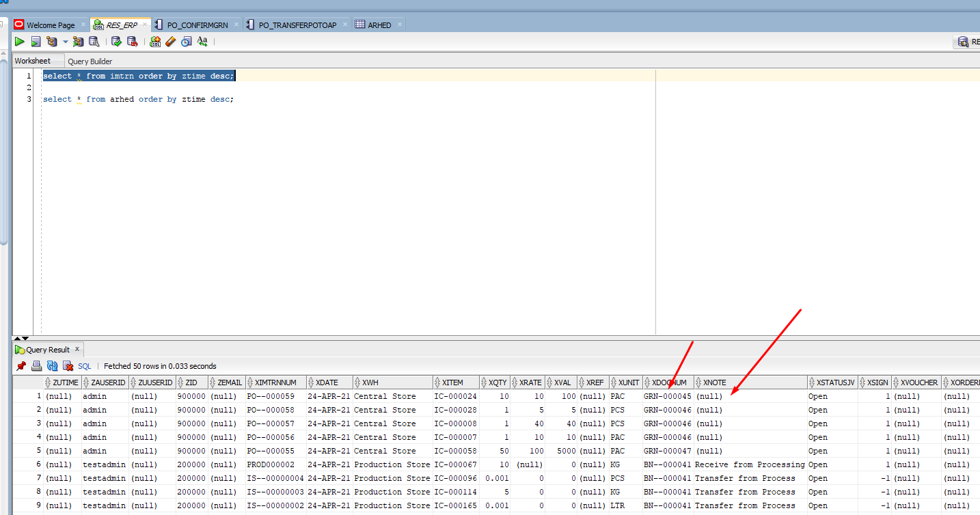
Task: Commit changes using the database commit icon
Action: 115,41
